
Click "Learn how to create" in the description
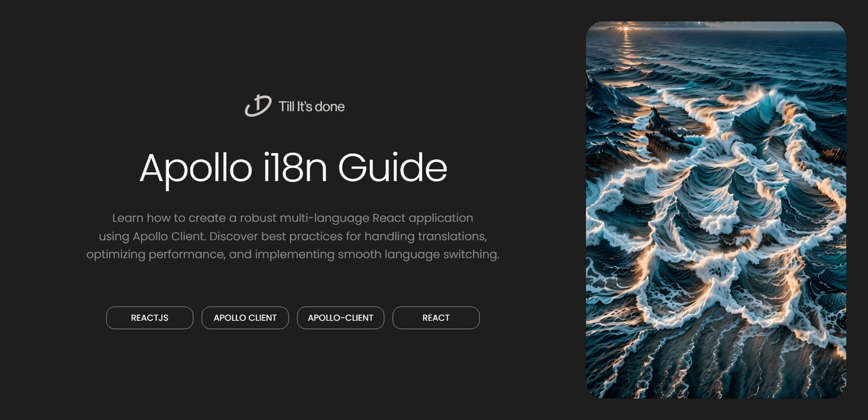161,218
